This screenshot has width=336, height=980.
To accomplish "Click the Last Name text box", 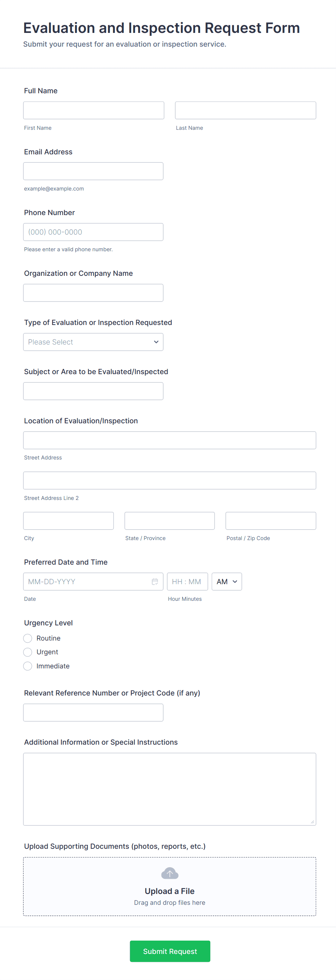I will (x=245, y=110).
